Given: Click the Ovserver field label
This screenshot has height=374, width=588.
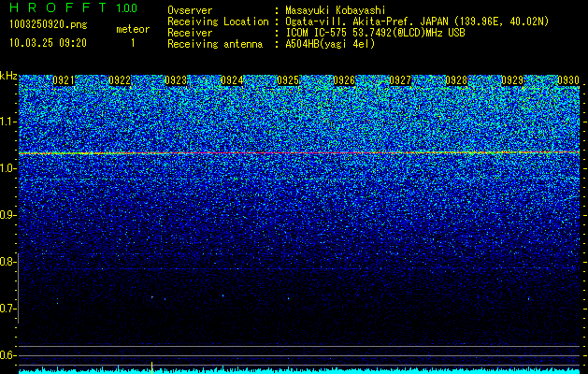Looking at the screenshot, I should [x=190, y=10].
